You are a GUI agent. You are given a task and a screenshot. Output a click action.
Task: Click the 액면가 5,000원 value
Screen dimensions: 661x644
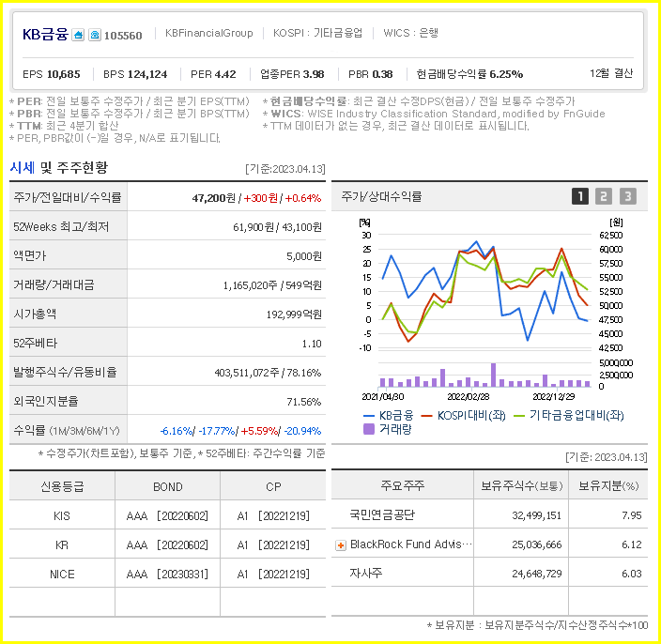point(304,256)
